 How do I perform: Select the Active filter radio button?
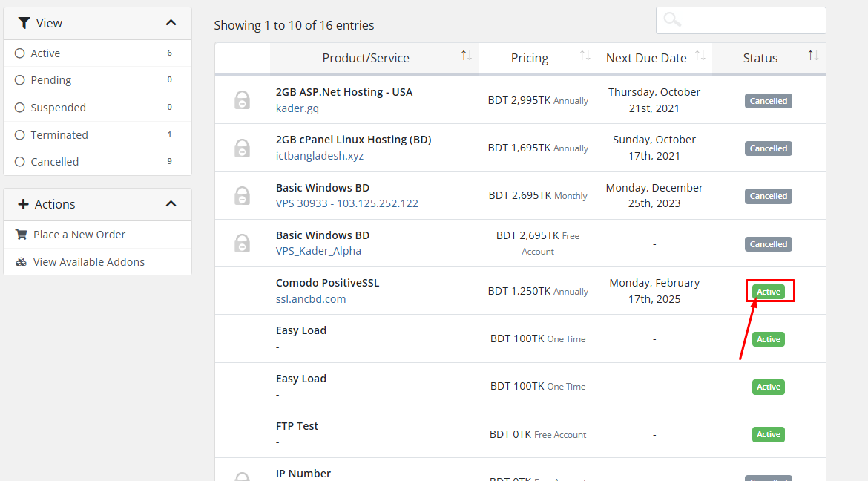(20, 53)
